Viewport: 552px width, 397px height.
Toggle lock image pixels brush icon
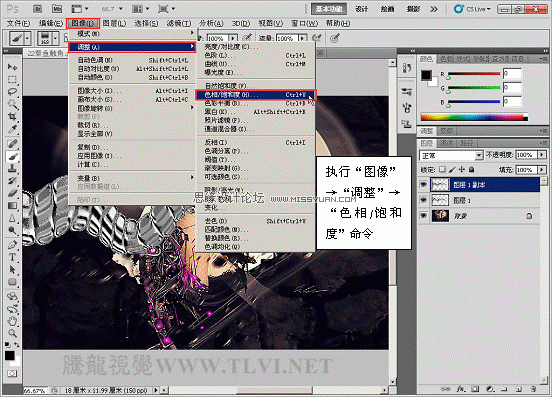452,170
